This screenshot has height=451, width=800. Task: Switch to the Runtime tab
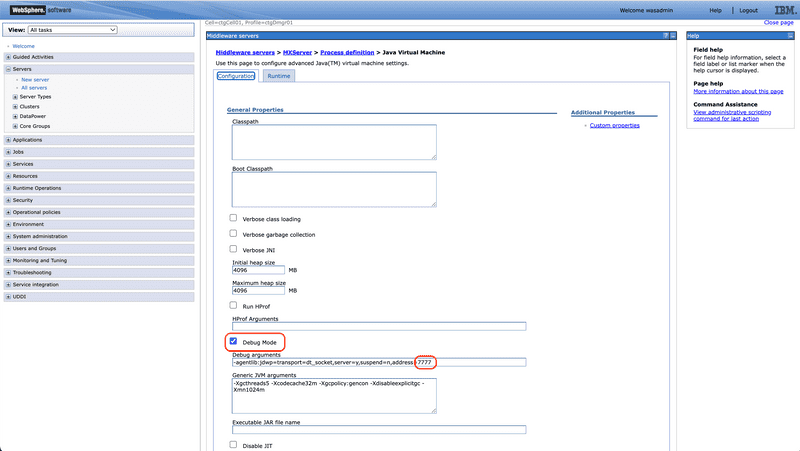(279, 76)
